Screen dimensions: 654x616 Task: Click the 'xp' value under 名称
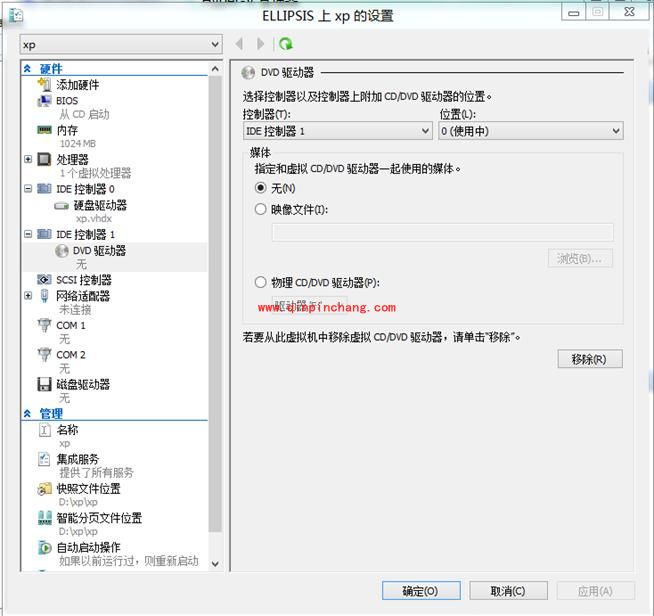click(x=64, y=443)
